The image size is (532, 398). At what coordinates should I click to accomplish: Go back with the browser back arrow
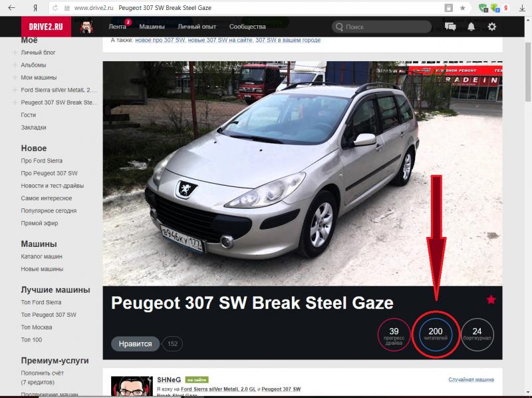click(x=11, y=8)
